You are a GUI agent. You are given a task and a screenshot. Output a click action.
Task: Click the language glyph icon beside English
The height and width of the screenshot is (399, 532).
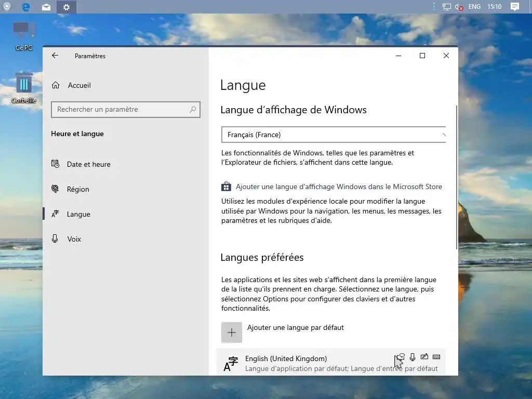pyautogui.click(x=231, y=364)
